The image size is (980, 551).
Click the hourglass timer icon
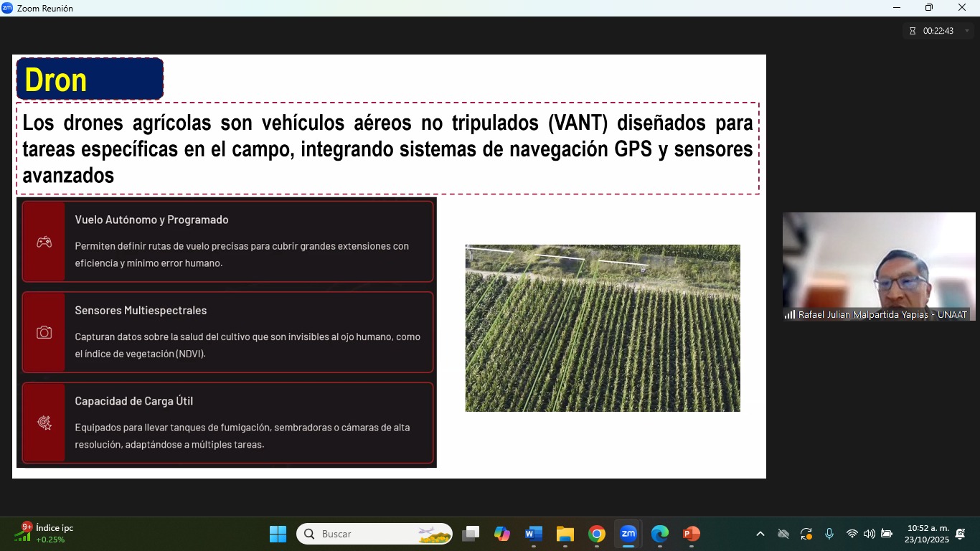[x=913, y=31]
